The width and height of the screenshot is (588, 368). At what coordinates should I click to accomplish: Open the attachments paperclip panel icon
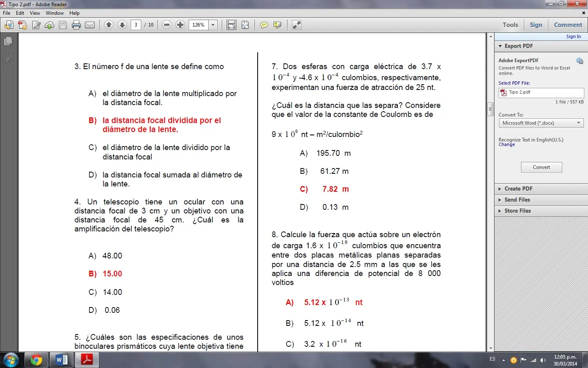(8, 59)
